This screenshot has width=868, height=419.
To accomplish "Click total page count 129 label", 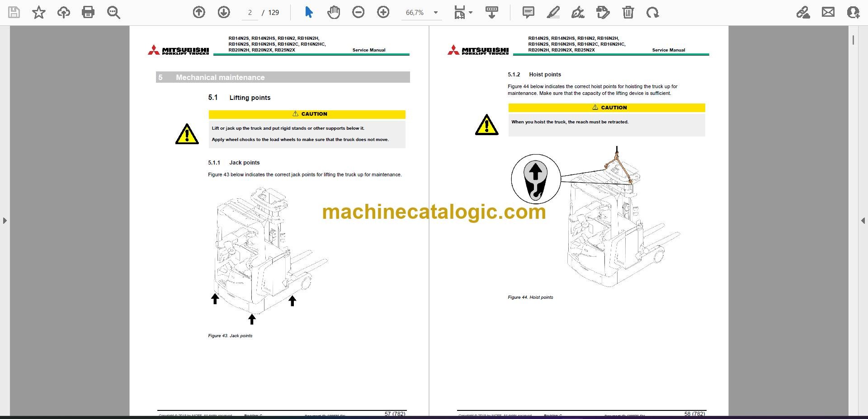I will pos(274,13).
